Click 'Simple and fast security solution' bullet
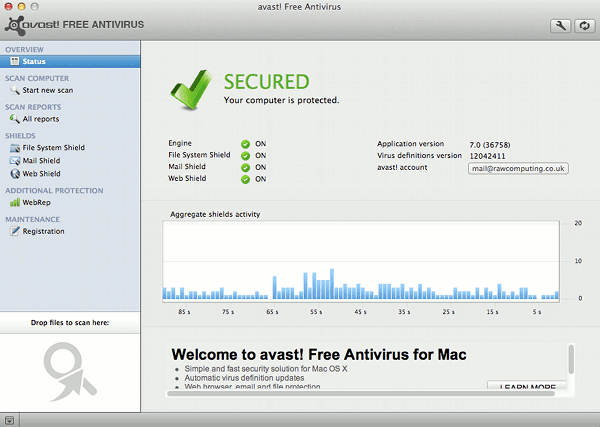Screen dimensions: 600x427 [x=266, y=369]
